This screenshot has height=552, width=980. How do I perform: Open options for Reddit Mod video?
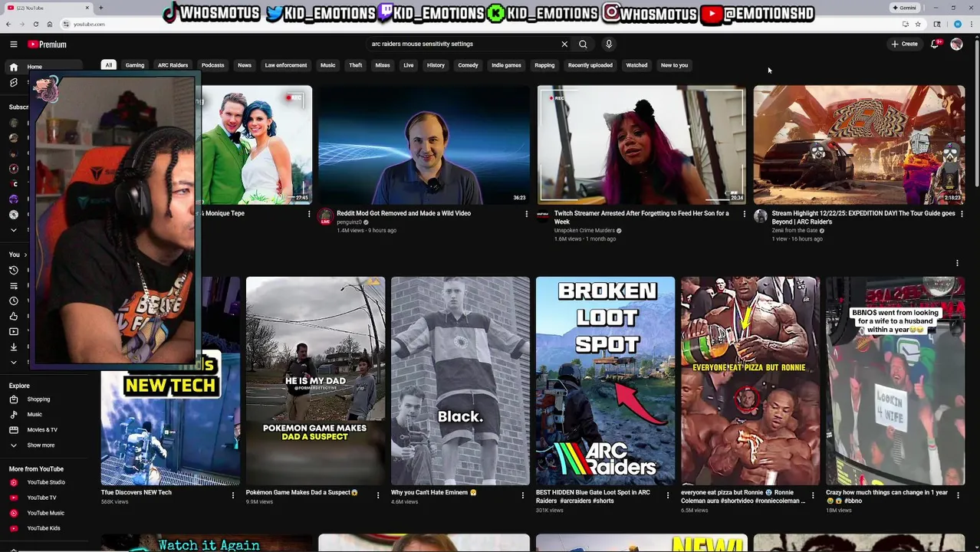click(526, 214)
